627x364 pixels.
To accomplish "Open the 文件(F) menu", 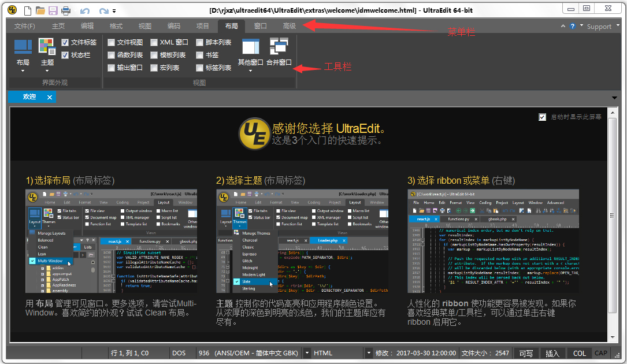I will [x=25, y=26].
